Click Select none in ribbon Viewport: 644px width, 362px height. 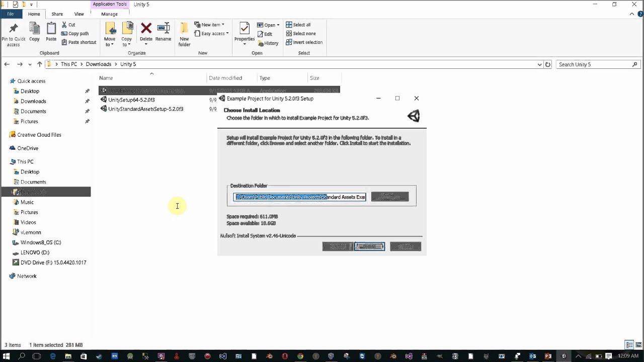pos(301,34)
